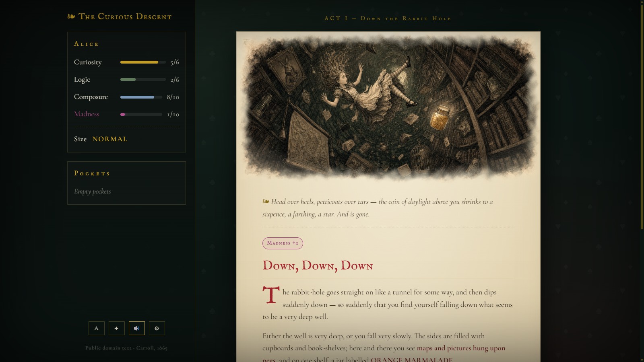Viewport: 644px width, 362px height.
Task: Click The Curious Descent title
Action: coord(125,16)
